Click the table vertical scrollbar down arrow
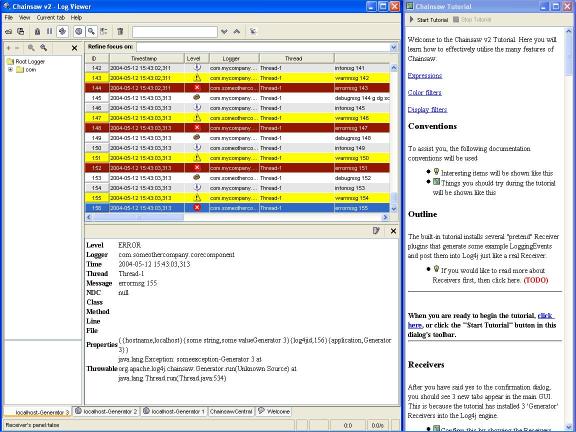576x432 pixels. tap(394, 209)
